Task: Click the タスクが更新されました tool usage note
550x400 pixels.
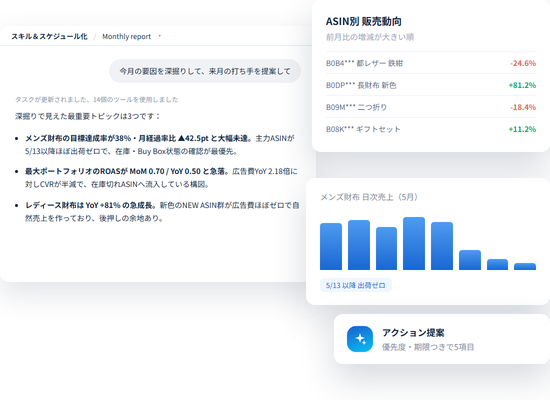Action: 96,100
